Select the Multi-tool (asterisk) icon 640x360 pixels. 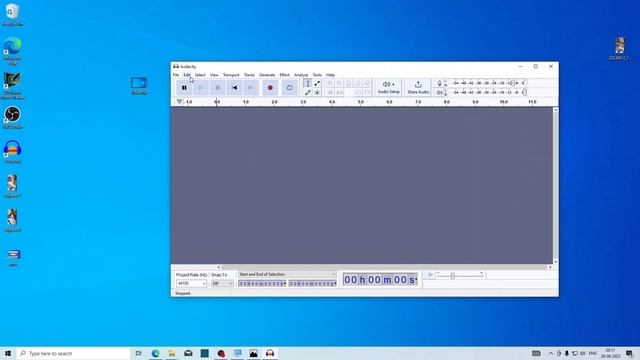pyautogui.click(x=317, y=93)
